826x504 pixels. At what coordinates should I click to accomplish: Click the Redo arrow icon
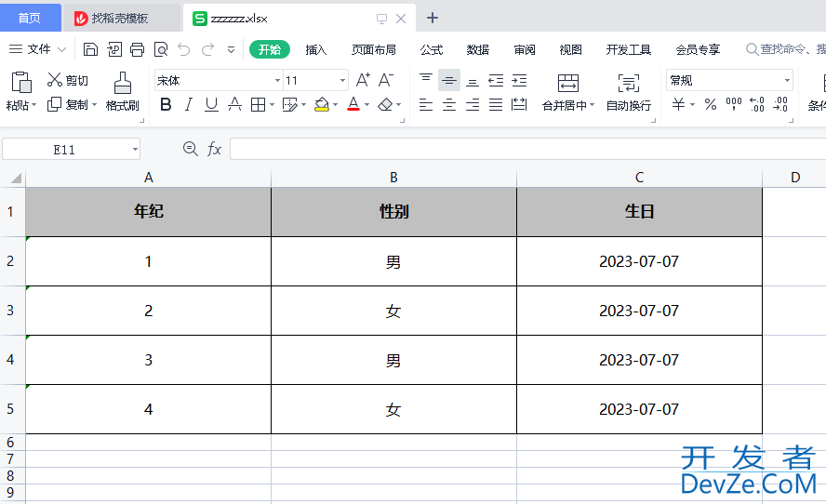207,49
